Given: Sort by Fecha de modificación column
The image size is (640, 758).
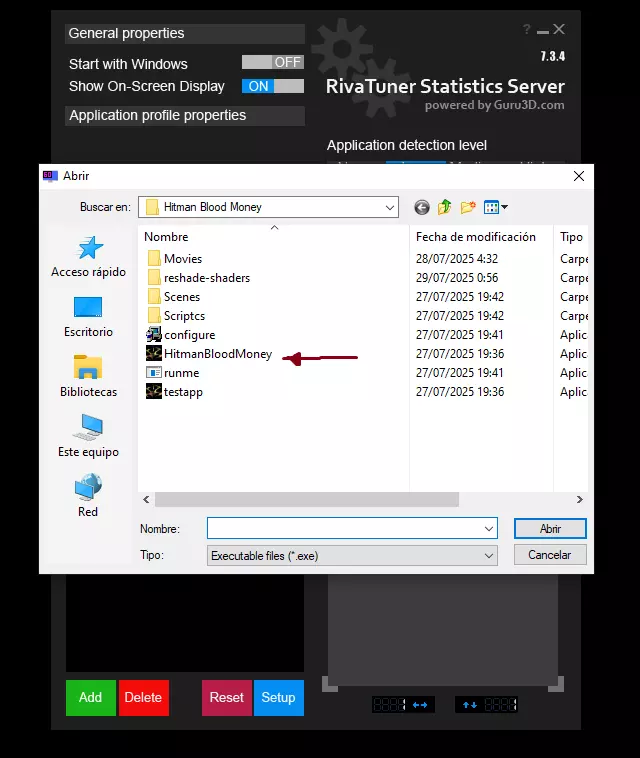Looking at the screenshot, I should (x=481, y=236).
